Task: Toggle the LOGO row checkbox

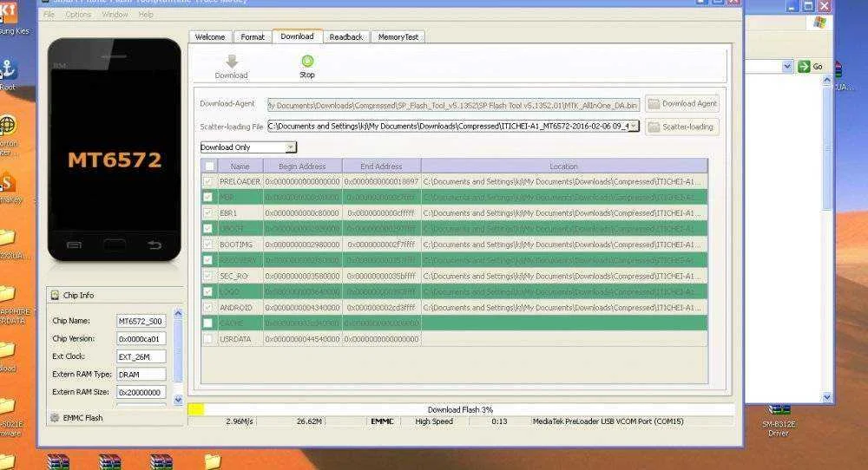Action: point(208,291)
